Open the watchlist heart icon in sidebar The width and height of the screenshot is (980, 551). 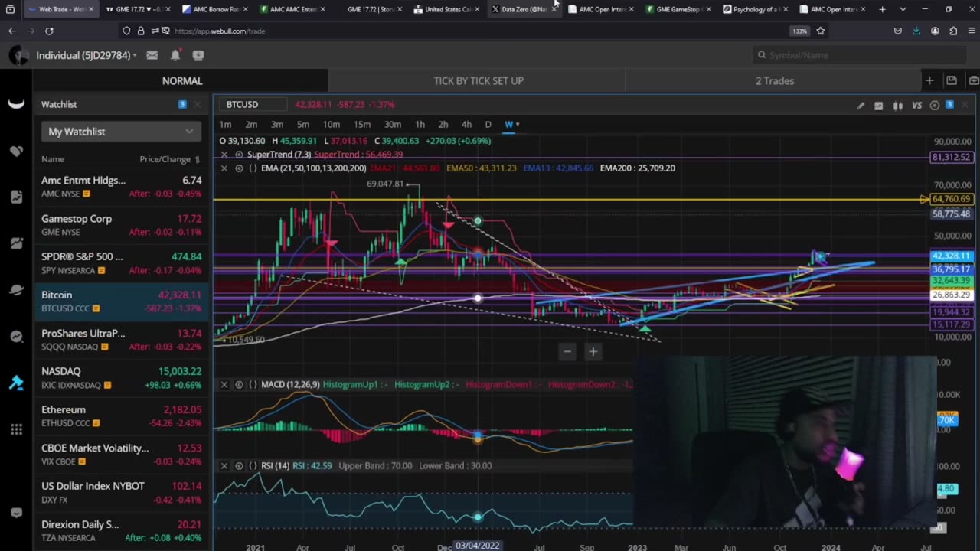click(16, 152)
